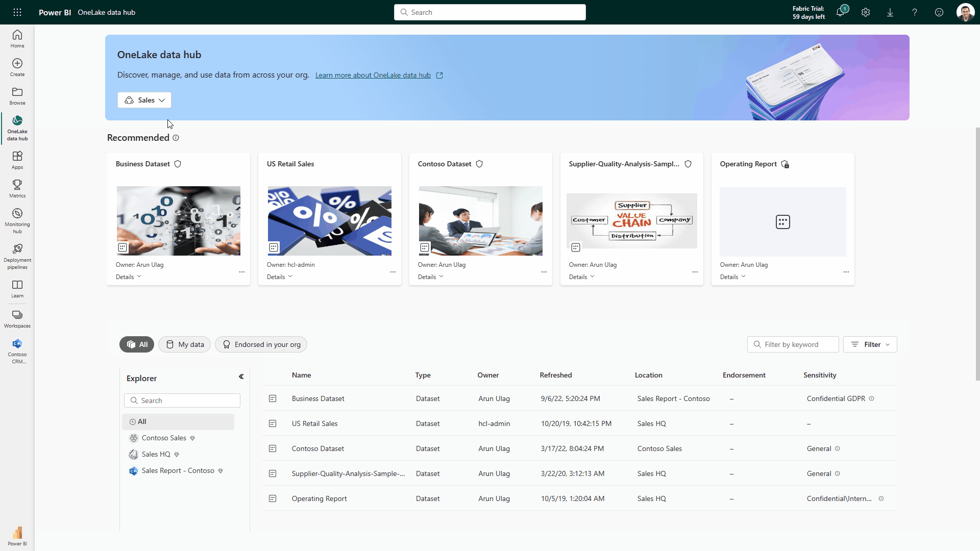Click the Sensitivity column header
This screenshot has width=980, height=551.
coord(820,375)
